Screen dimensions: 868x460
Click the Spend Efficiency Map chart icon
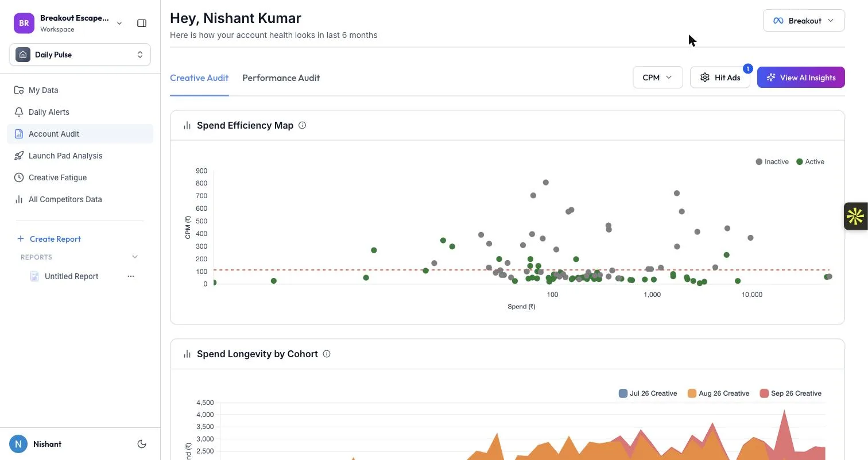[187, 125]
